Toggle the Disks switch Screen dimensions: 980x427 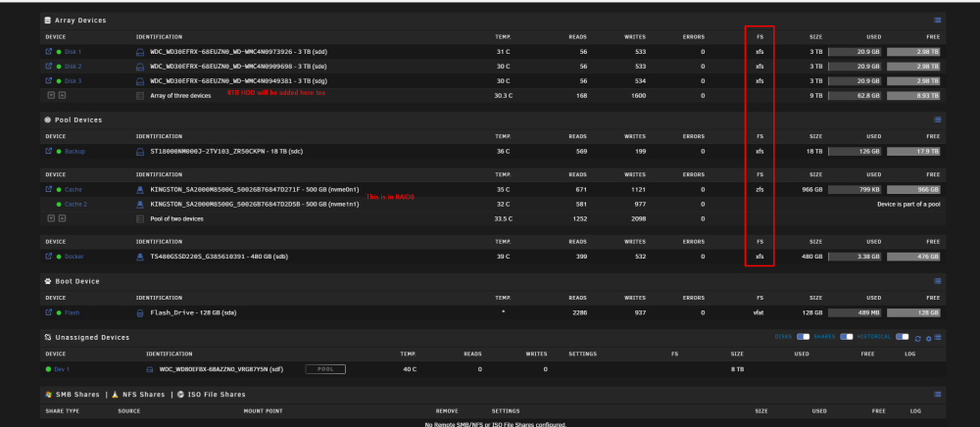coord(804,337)
